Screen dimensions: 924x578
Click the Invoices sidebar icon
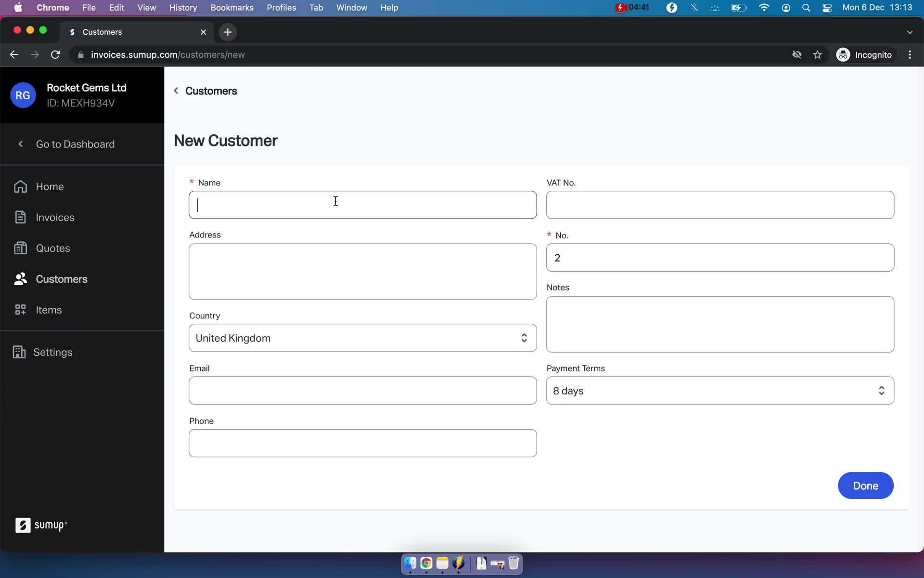19,217
